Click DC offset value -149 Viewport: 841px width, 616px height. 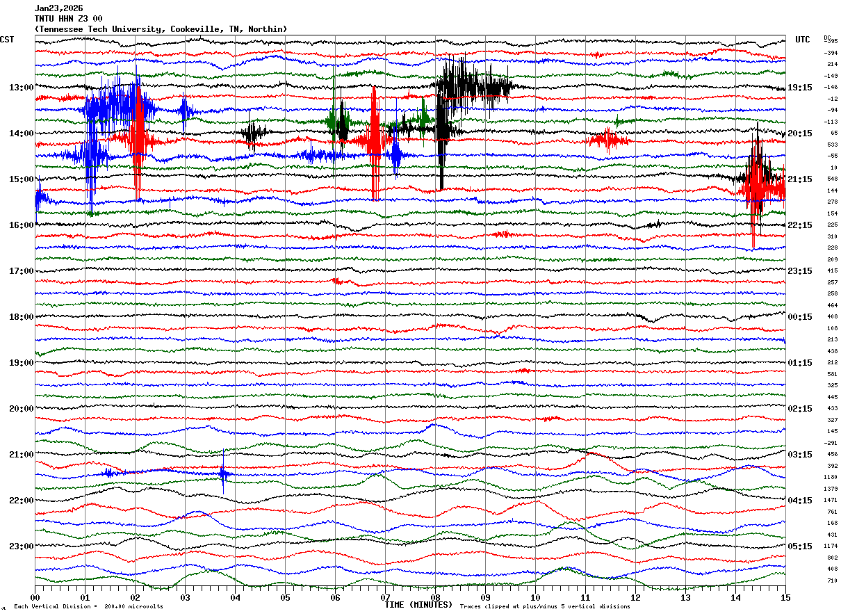831,76
